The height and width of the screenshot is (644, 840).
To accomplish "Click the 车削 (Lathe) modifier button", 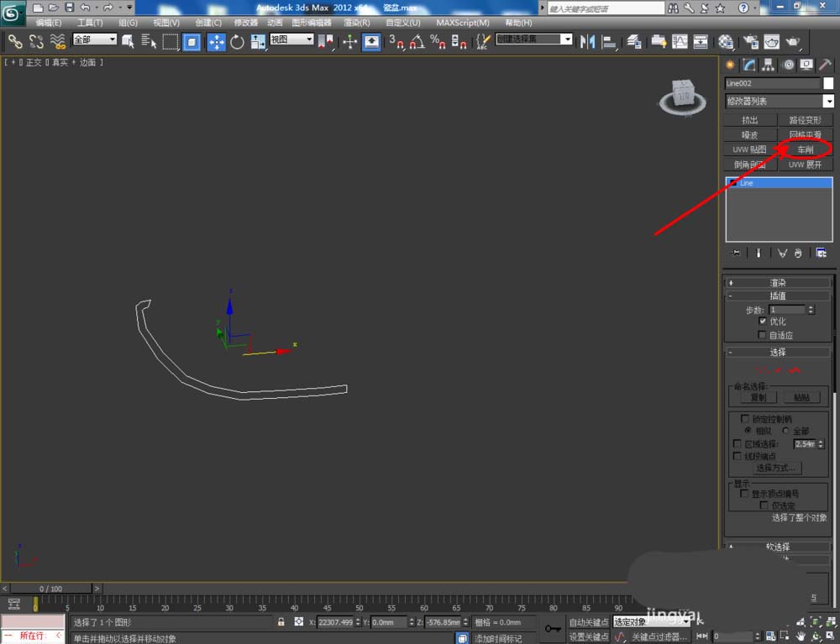I will pyautogui.click(x=806, y=149).
